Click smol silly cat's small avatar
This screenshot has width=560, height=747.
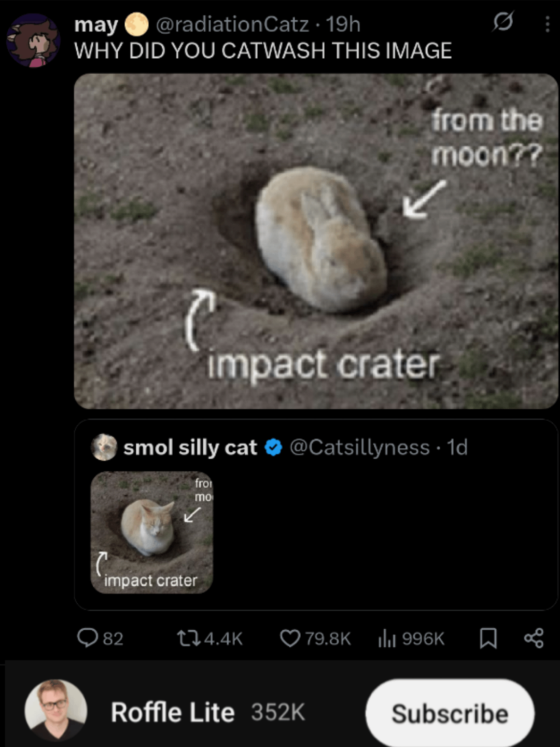coord(104,447)
